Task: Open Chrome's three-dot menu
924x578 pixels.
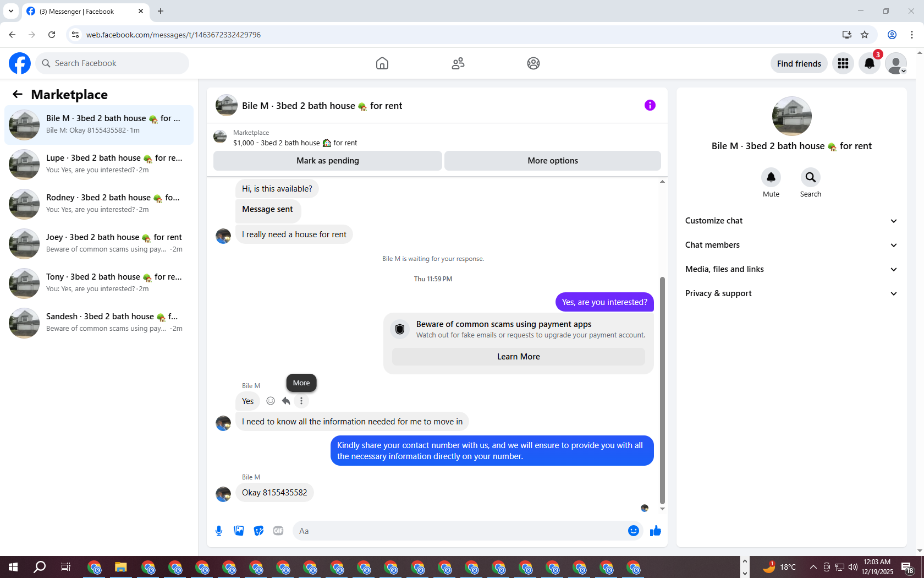Action: 912,35
